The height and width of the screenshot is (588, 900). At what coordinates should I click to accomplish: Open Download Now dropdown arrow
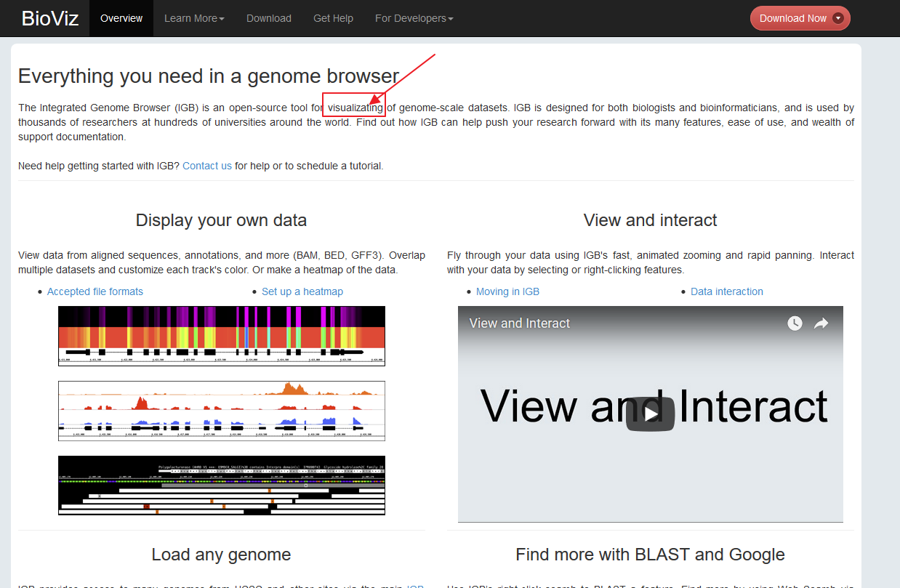tap(838, 18)
